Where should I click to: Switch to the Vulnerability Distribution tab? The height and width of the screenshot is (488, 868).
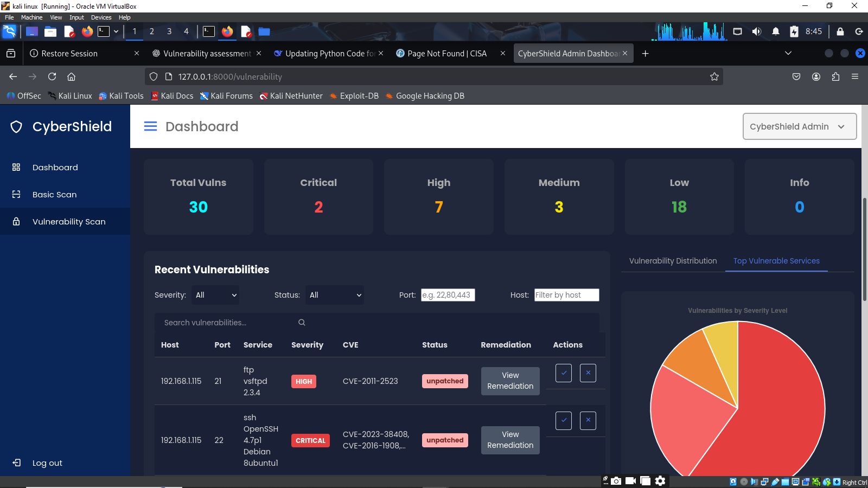coord(673,261)
